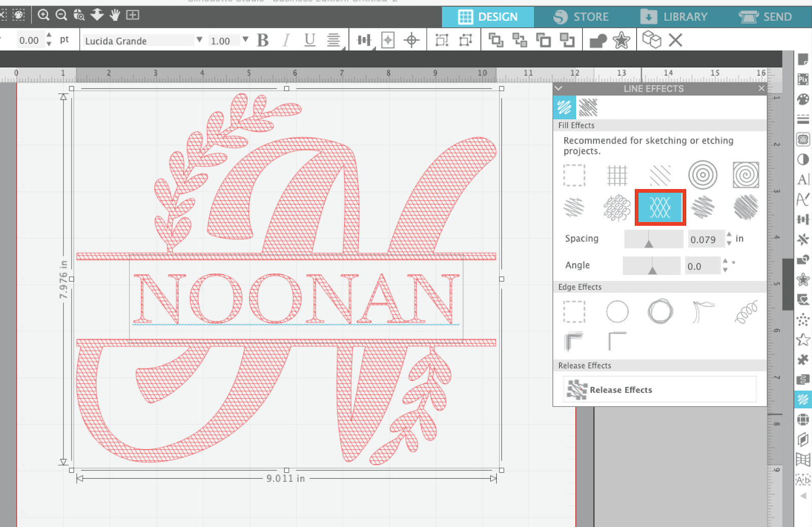The height and width of the screenshot is (527, 812).
Task: Zoom in using the magnifier plus tool
Action: [x=44, y=15]
